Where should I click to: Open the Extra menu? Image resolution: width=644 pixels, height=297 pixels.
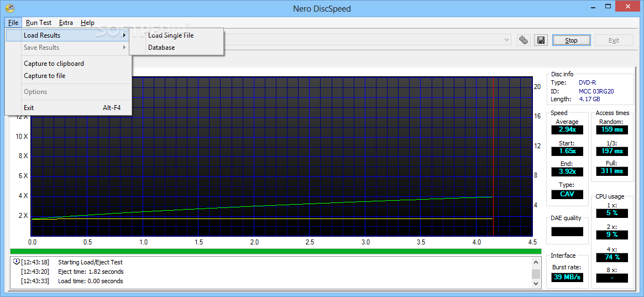(66, 23)
